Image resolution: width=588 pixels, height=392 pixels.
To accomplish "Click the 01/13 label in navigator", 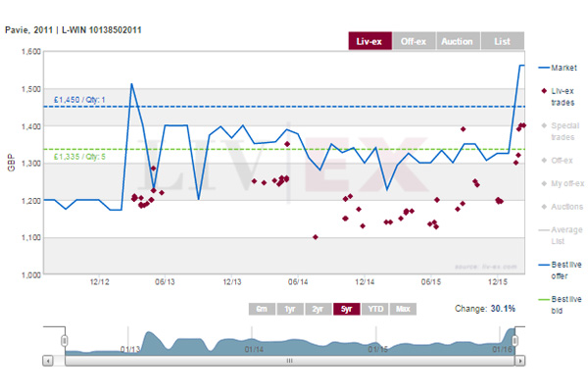I will coord(129,349).
